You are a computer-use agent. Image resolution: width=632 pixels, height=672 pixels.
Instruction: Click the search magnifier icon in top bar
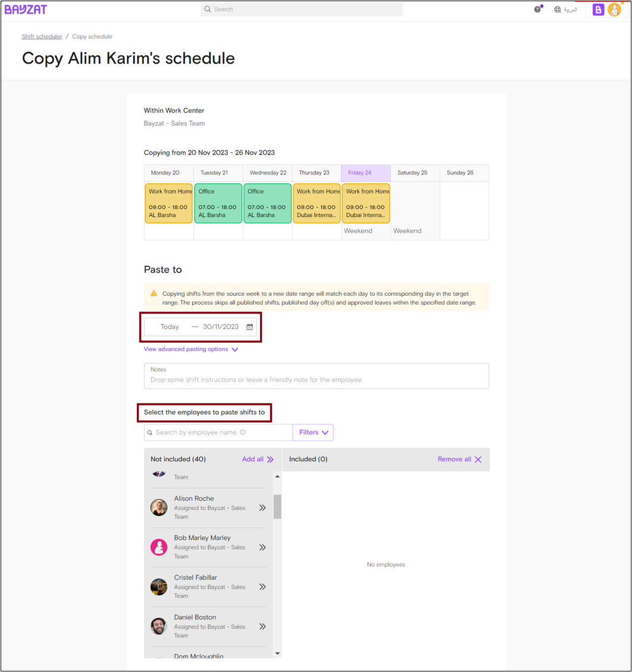click(x=207, y=9)
